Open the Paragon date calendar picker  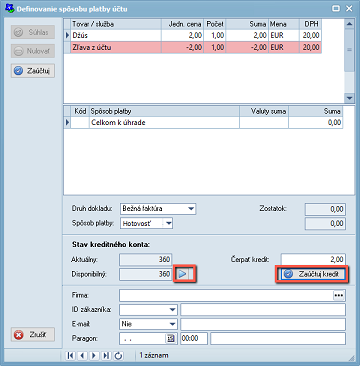click(171, 338)
